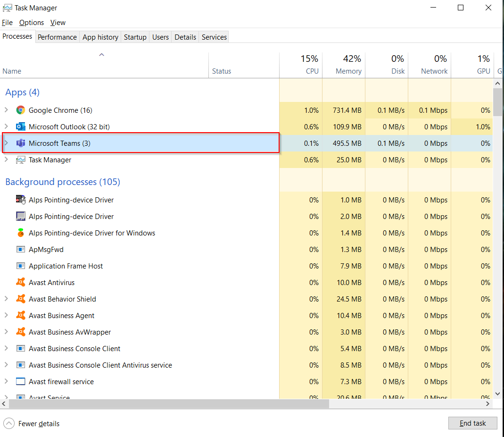Expand the Microsoft Outlook process group
Image resolution: width=504 pixels, height=437 pixels.
pos(6,126)
